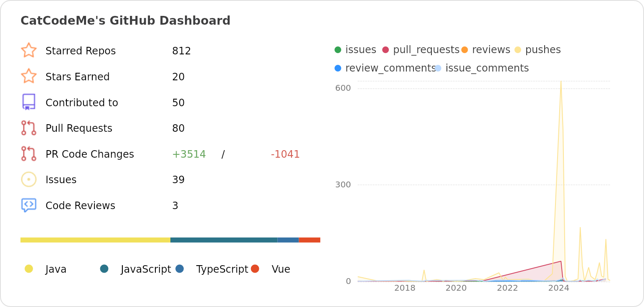
Task: Toggle the review_comments legend entry
Action: [386, 67]
